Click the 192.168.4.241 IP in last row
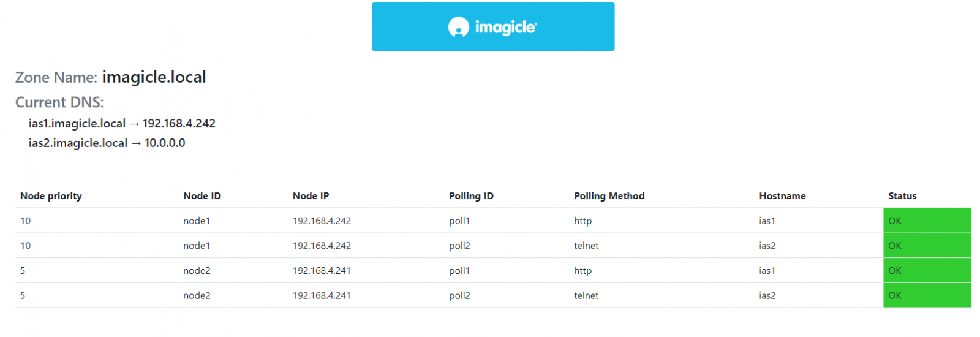This screenshot has height=337, width=980. click(x=322, y=295)
